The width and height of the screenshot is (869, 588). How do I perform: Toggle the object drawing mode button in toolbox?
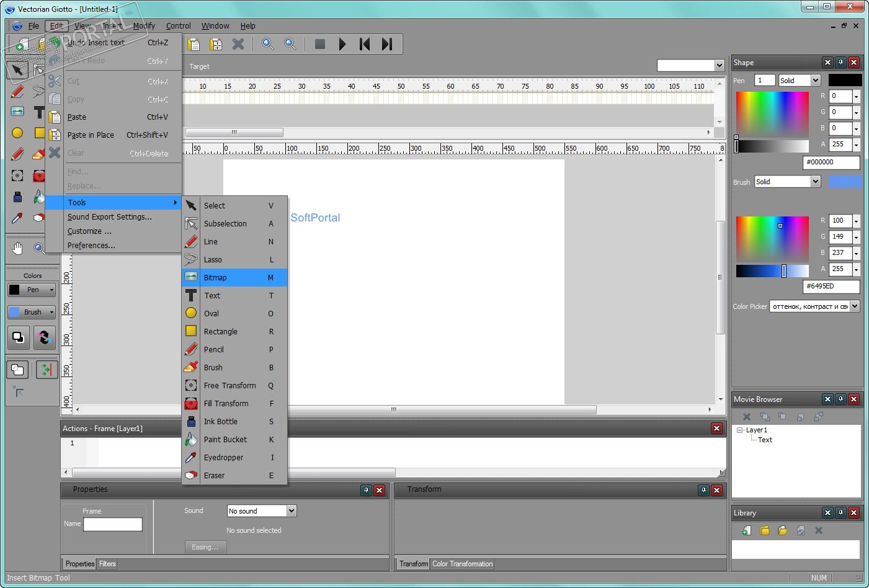point(17,370)
